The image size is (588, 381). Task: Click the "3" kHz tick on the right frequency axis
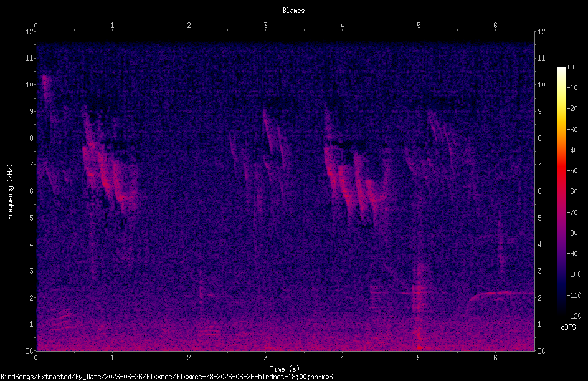[539, 271]
